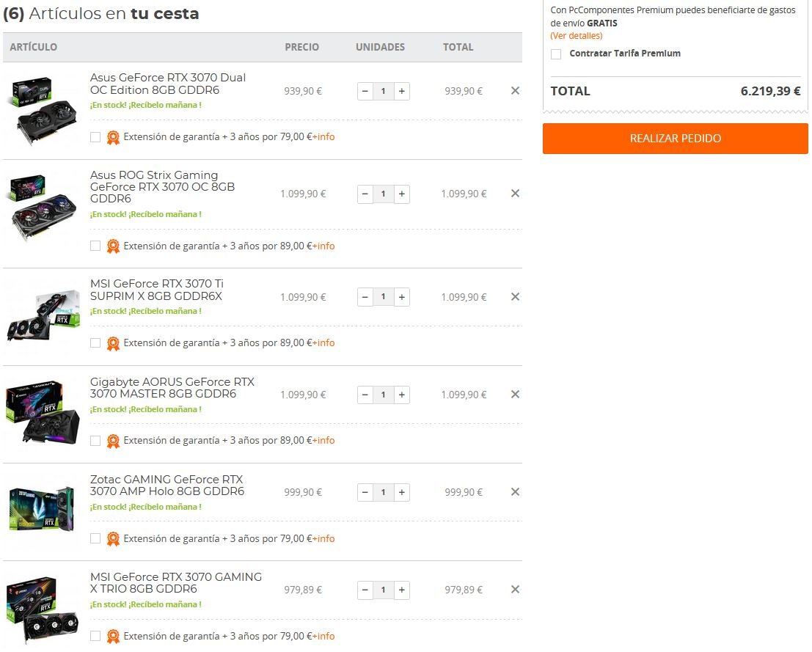The height and width of the screenshot is (652, 812).
Task: Decrease units of Asus ROG Strix Gaming
Action: tap(365, 194)
